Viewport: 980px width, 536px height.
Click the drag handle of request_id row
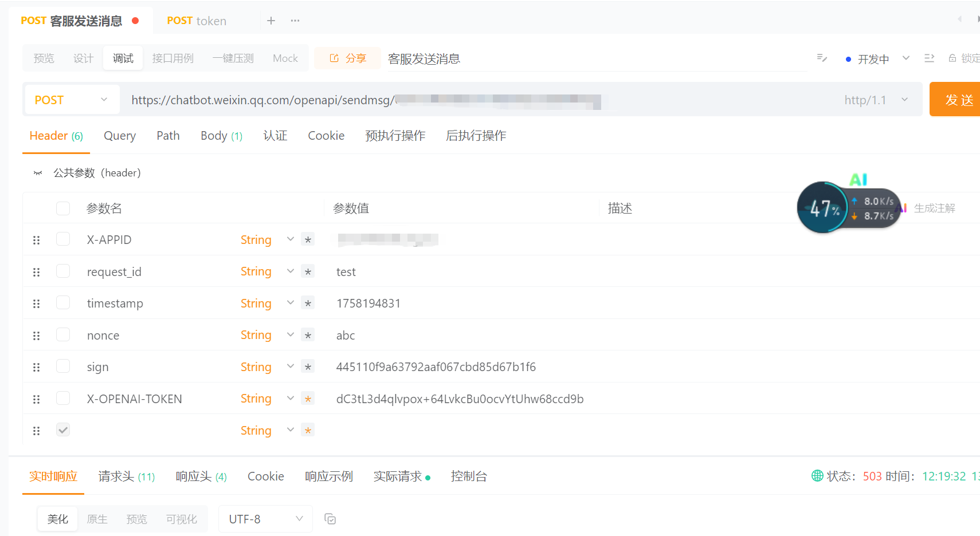(x=37, y=272)
